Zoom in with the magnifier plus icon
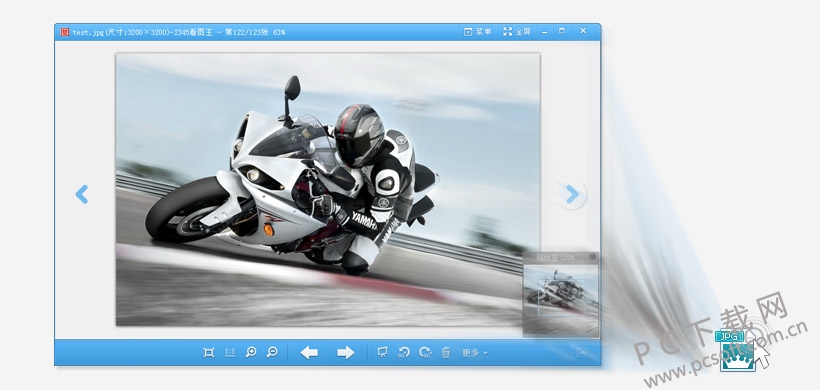This screenshot has width=820, height=390. point(251,352)
